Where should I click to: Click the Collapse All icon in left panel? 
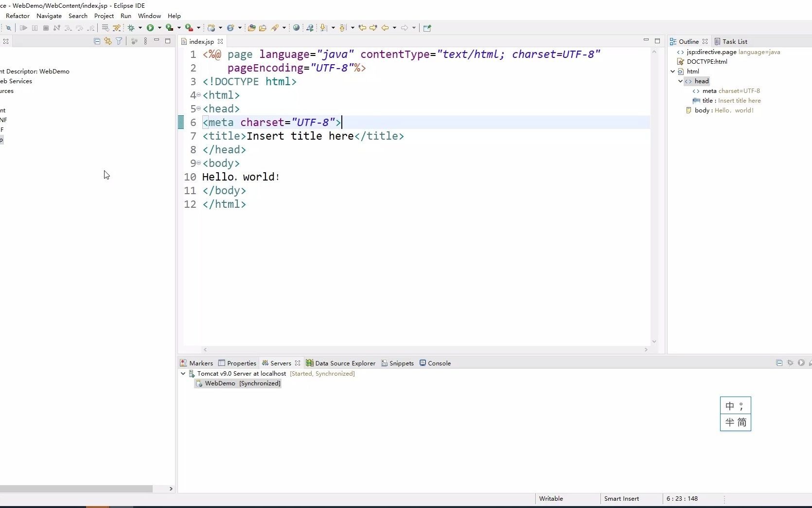97,41
